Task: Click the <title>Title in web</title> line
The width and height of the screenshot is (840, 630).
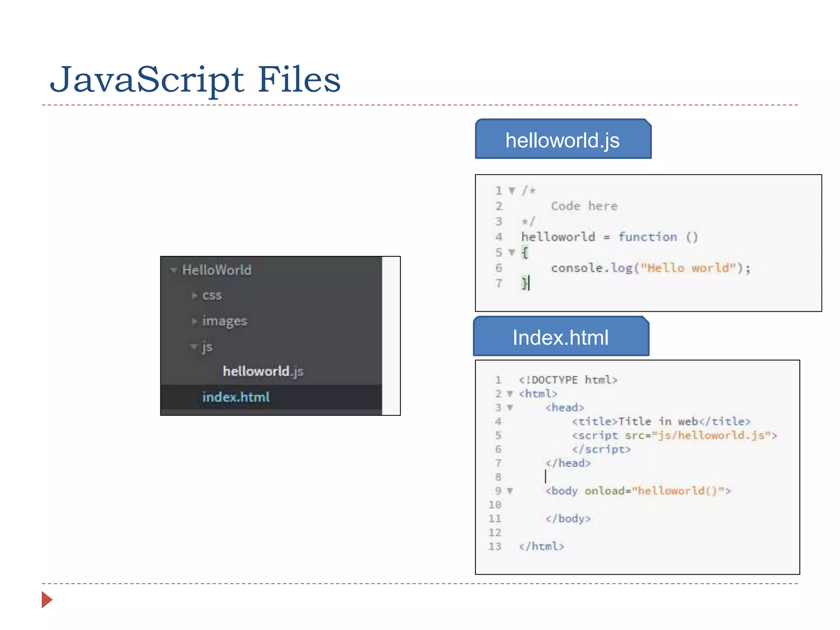Action: click(661, 422)
